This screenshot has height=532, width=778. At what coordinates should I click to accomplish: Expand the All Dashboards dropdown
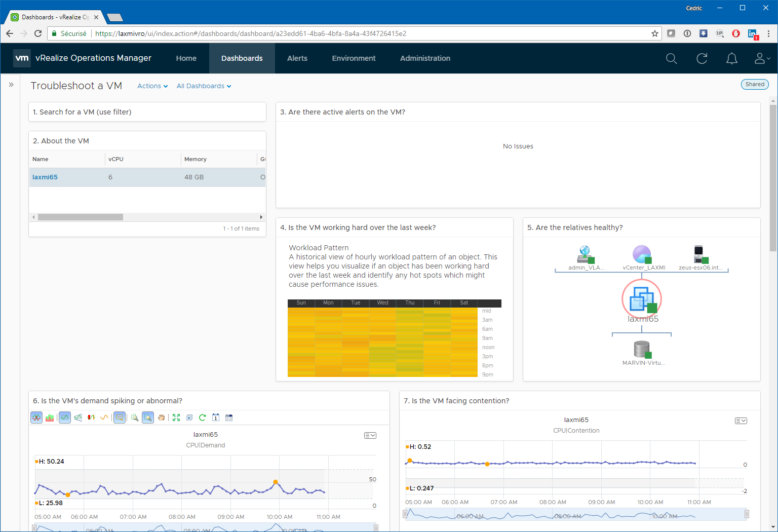click(204, 86)
